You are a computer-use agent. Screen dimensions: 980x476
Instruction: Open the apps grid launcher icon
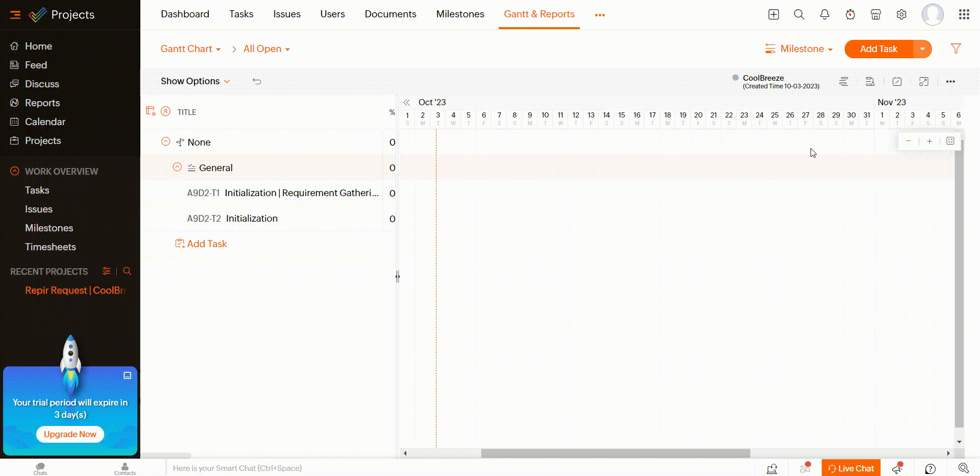coord(964,15)
